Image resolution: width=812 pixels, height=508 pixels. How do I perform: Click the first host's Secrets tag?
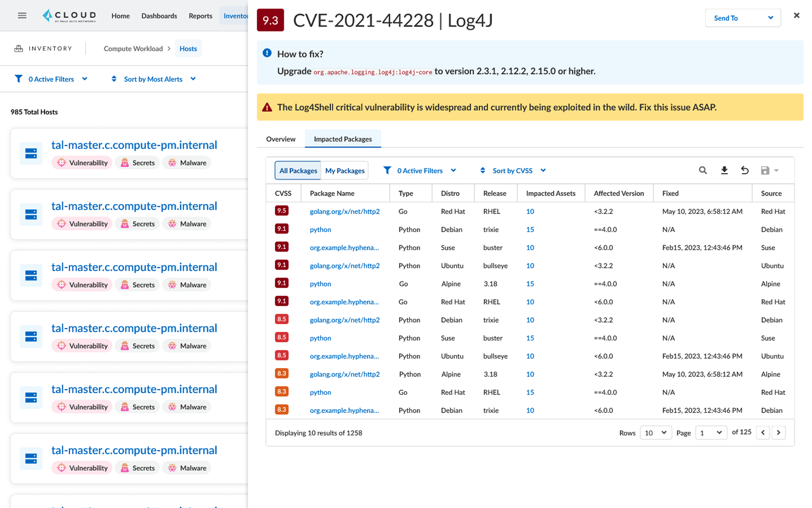point(138,163)
